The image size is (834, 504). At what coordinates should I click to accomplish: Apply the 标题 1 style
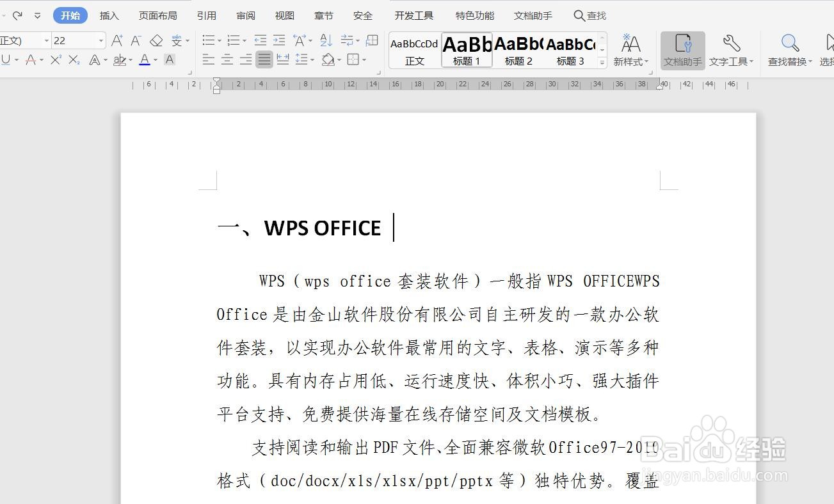(x=467, y=51)
